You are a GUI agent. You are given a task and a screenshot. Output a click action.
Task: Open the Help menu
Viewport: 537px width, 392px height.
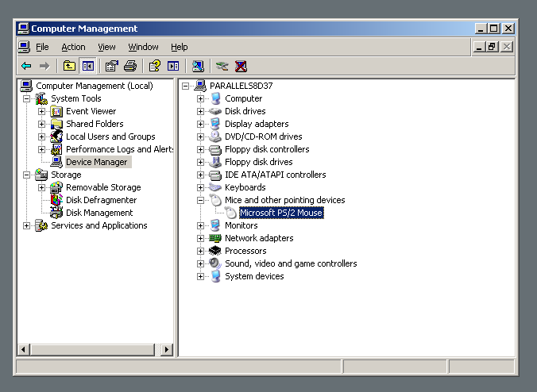(179, 47)
